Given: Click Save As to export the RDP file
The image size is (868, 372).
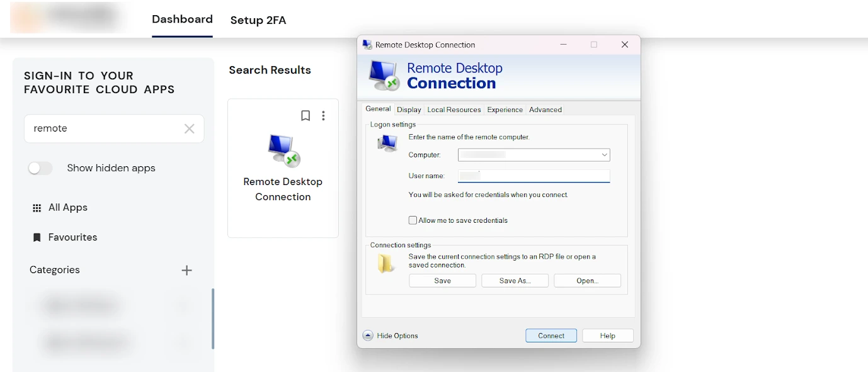Looking at the screenshot, I should click(515, 280).
